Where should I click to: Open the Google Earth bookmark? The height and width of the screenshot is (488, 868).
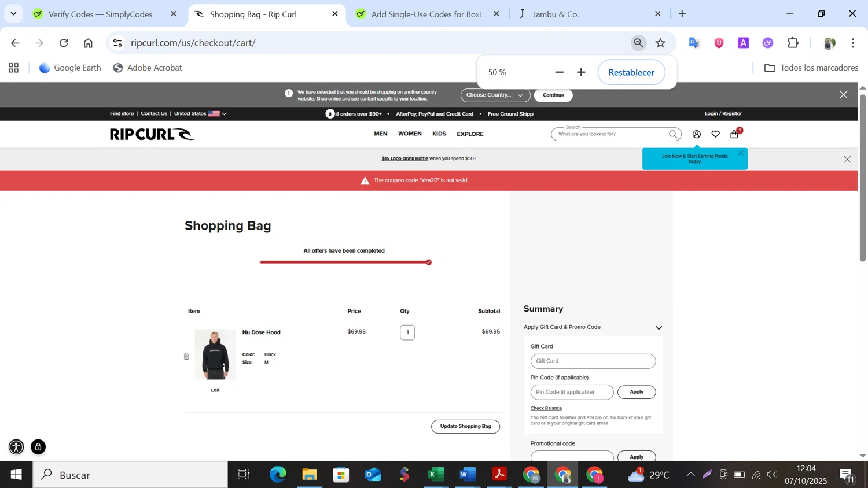70,68
